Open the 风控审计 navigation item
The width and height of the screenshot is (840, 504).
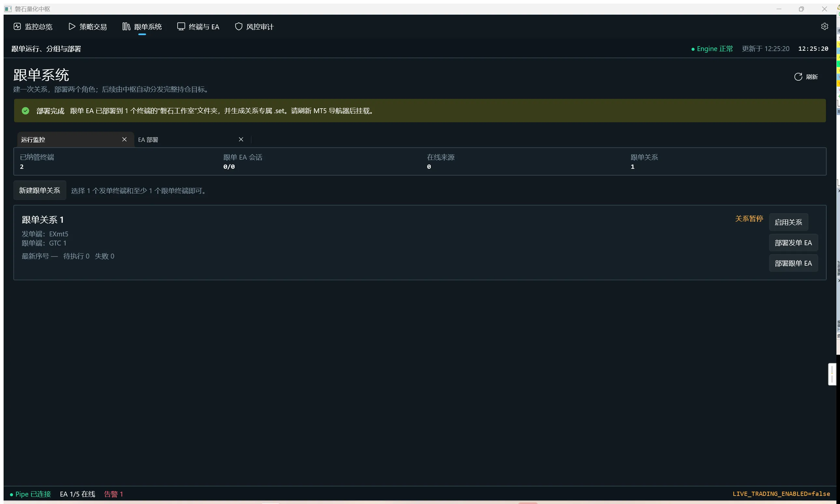(254, 26)
